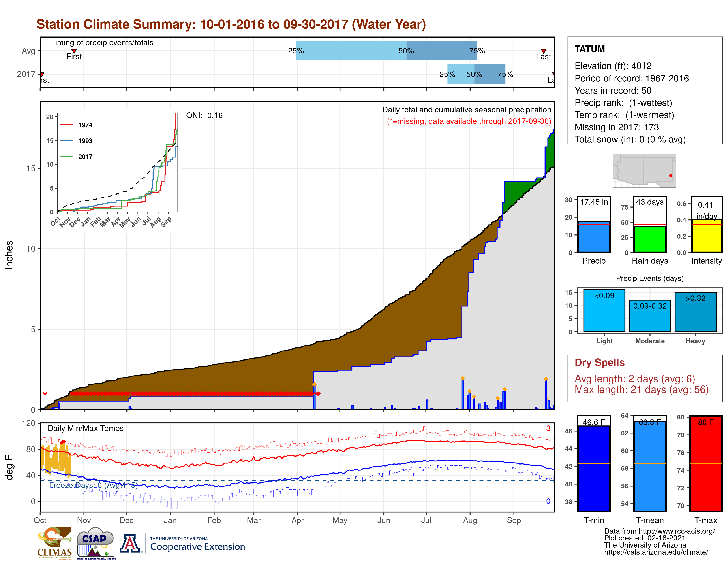Click the 'ONI: -0.16' label
This screenshot has height=563, width=728.
[x=204, y=115]
